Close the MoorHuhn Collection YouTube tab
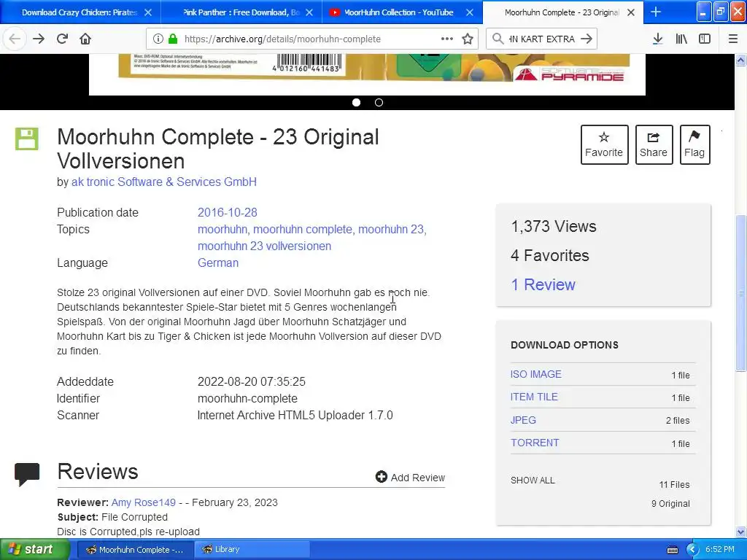Viewport: 747px width, 560px height. 470,12
